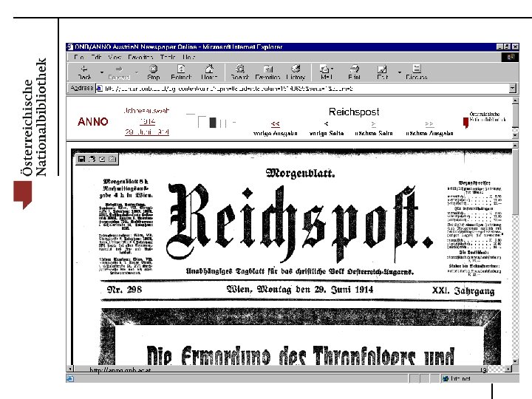Image resolution: width=532 pixels, height=399 pixels.
Task: Click the Reichspost title in header frame
Action: click(354, 112)
